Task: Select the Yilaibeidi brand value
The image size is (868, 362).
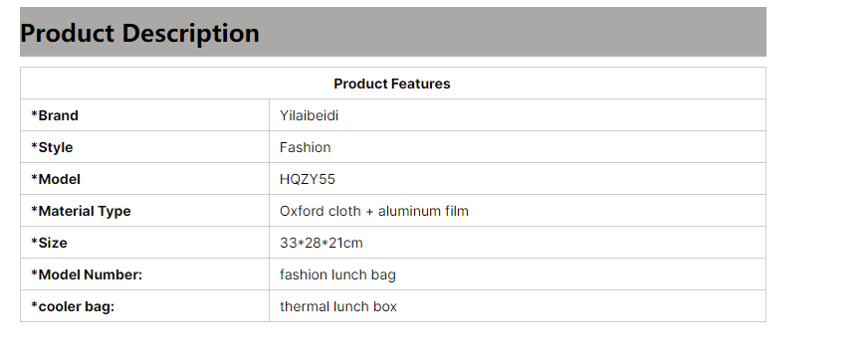Action: 309,115
